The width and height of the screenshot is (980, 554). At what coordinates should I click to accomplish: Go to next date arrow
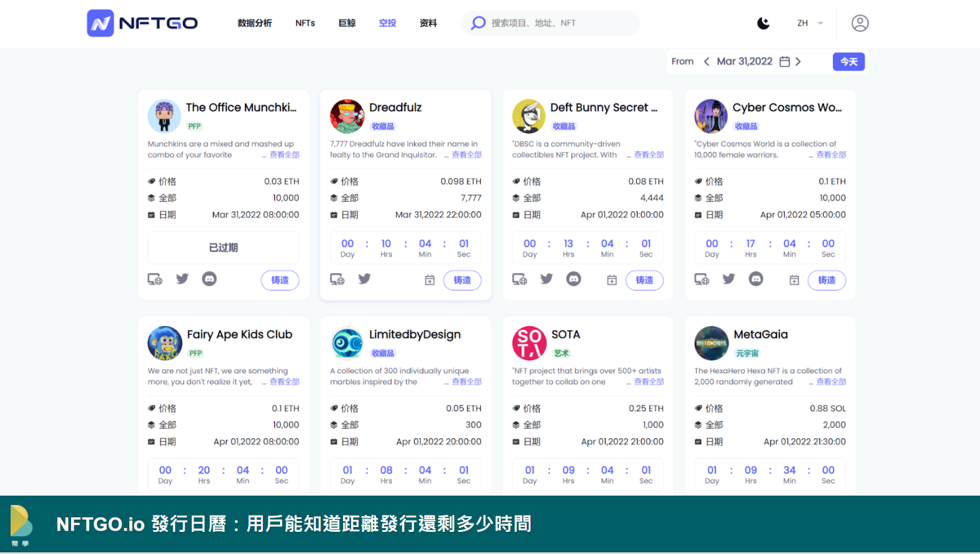[798, 61]
